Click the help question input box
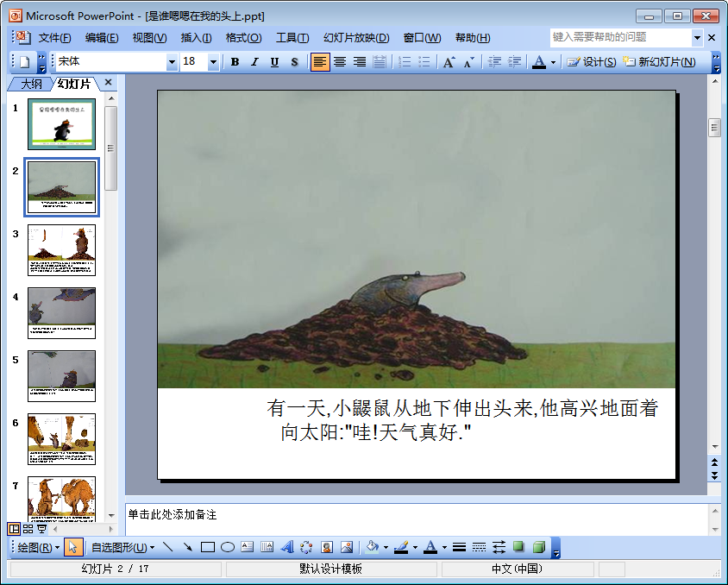Viewport: 728px width, 585px height. 621,38
